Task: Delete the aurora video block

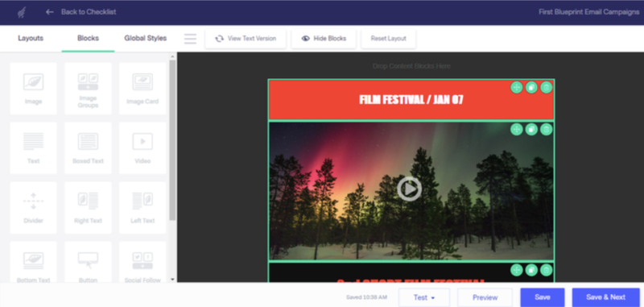Action: pos(546,130)
